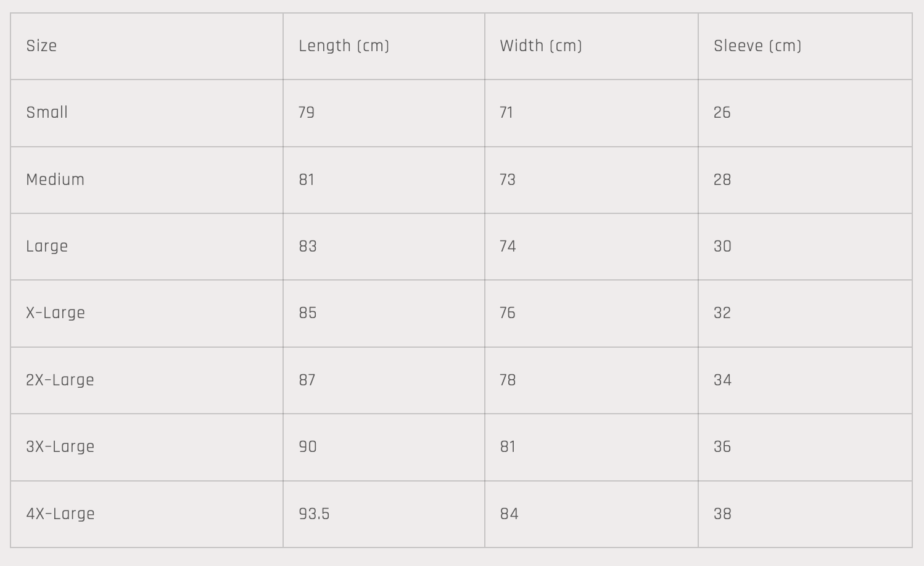Select the Medium size label
The height and width of the screenshot is (566, 924).
point(55,180)
